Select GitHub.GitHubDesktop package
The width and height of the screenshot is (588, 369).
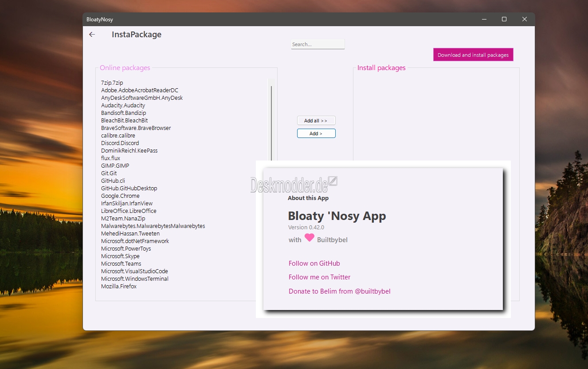click(129, 188)
